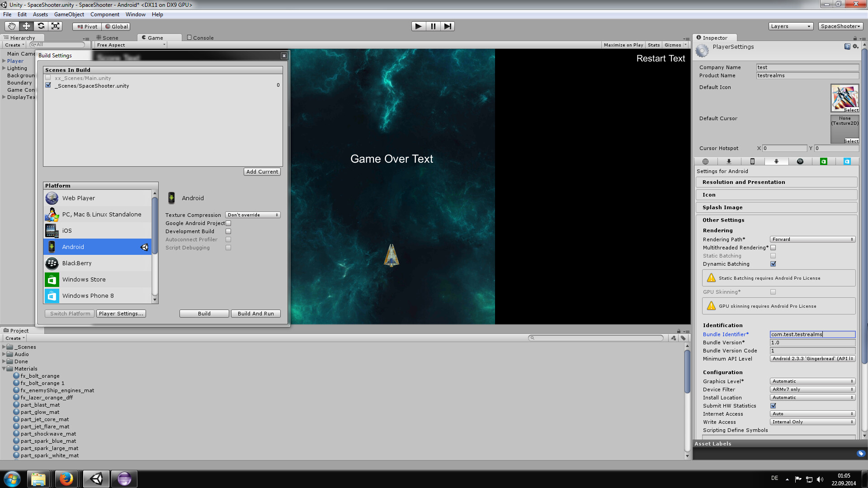Select the Move tool
This screenshot has height=488, width=868.
[26, 26]
